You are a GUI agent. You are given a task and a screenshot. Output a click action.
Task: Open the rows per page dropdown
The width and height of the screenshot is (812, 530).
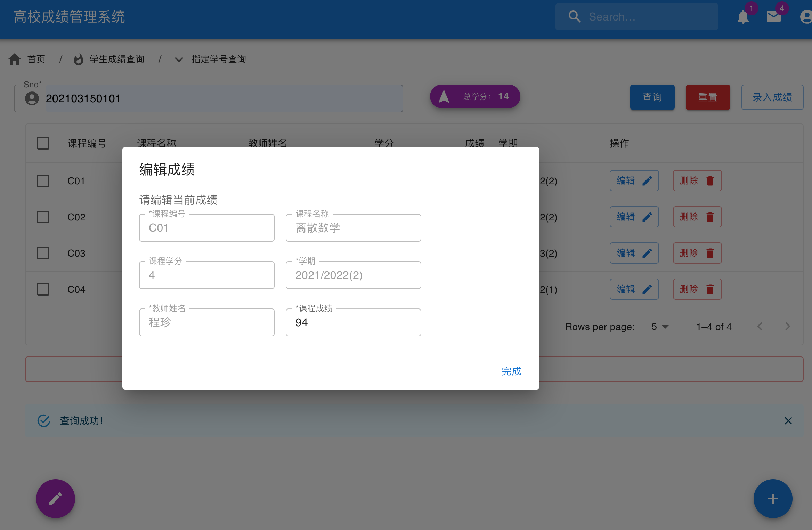click(659, 327)
